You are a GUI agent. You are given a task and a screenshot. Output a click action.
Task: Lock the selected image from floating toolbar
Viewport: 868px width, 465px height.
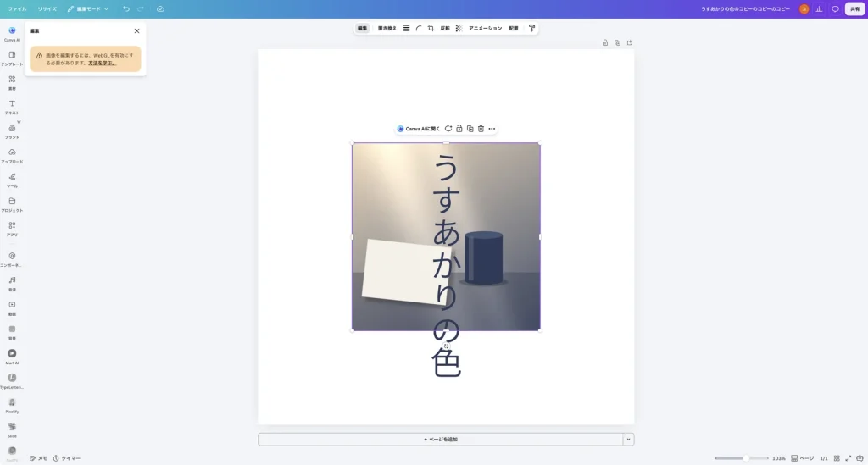tap(459, 129)
